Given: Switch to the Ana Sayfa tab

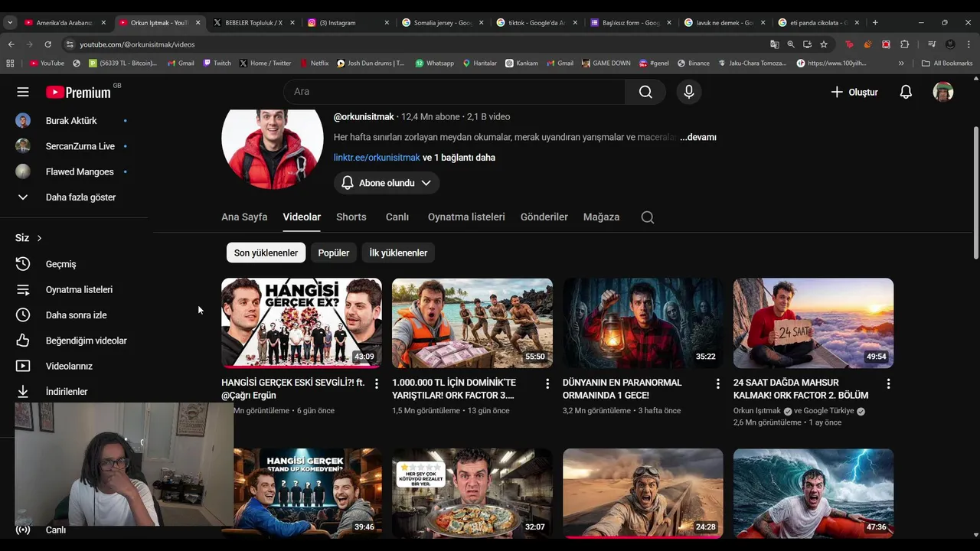Looking at the screenshot, I should (x=244, y=217).
